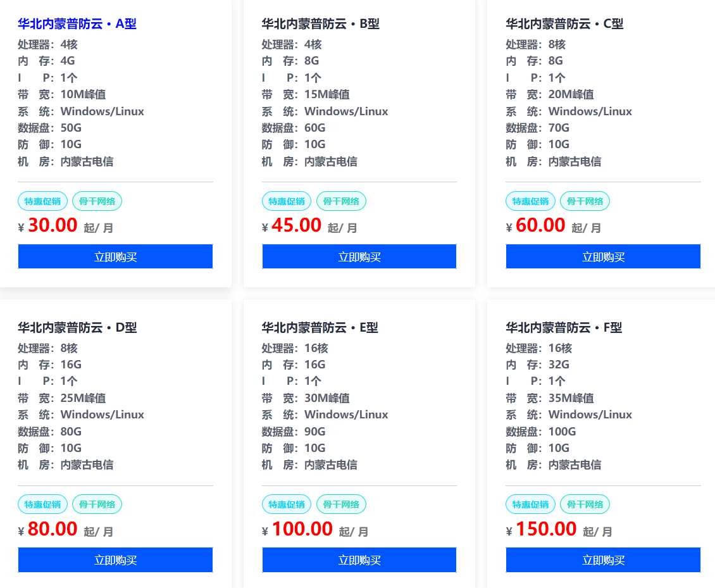
Task: Click 特惠促销 tag on F型 card
Action: pos(530,504)
